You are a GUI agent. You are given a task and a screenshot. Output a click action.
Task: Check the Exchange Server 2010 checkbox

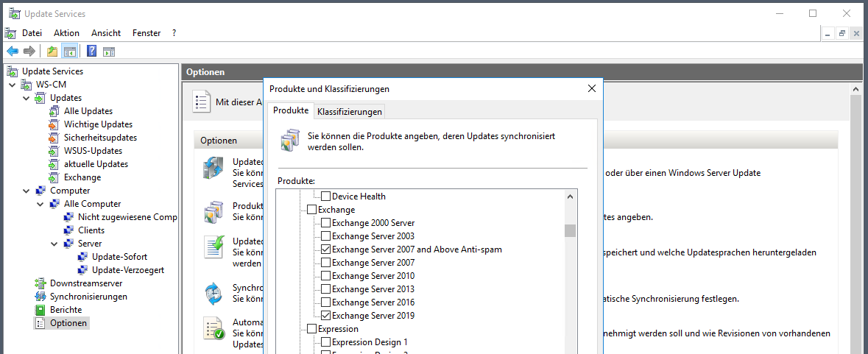pyautogui.click(x=325, y=276)
